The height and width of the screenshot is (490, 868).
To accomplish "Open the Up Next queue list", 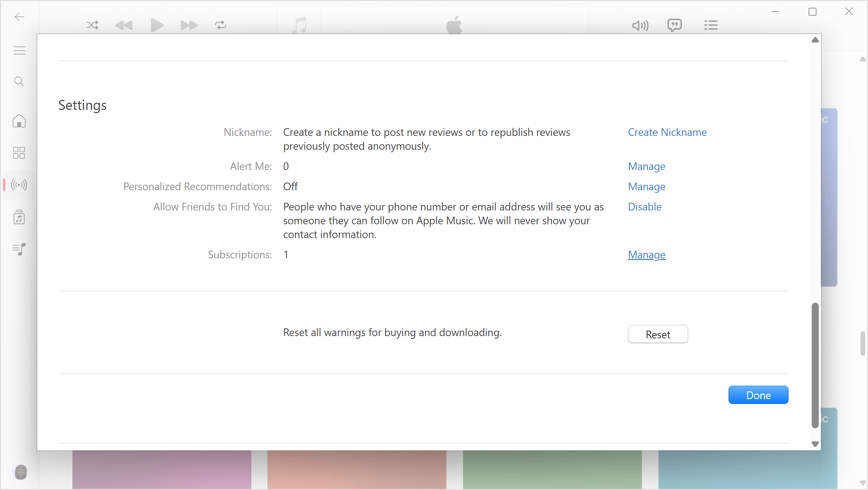I will click(x=711, y=25).
